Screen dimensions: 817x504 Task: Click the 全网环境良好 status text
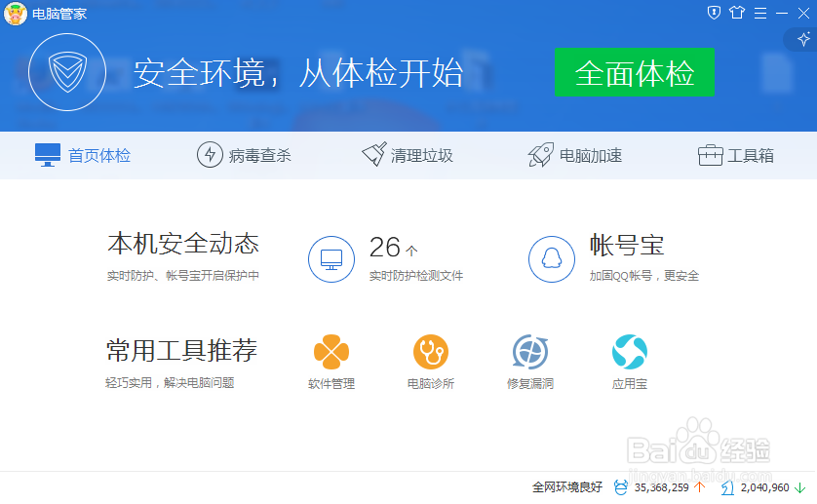[x=566, y=487]
